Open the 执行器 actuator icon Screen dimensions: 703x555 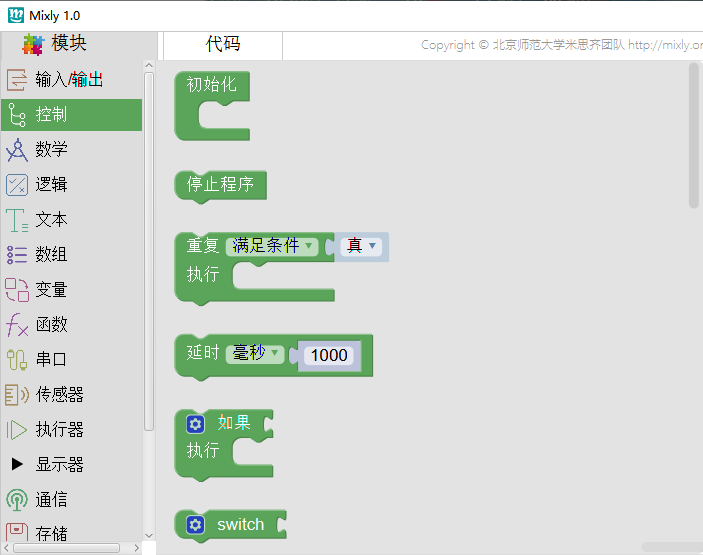coord(17,429)
